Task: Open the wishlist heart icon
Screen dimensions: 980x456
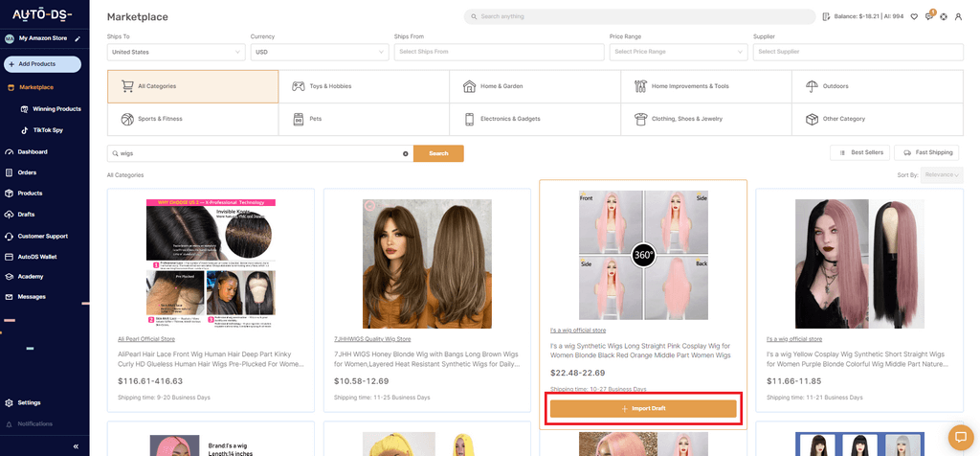Action: (914, 16)
